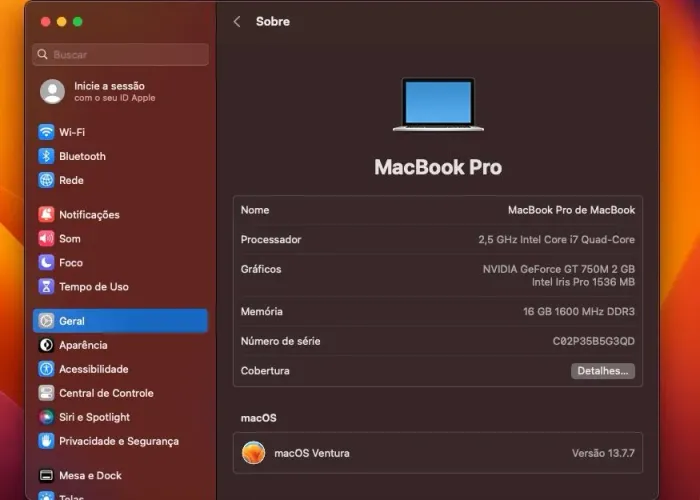Click the Central de Controle label
Image resolution: width=700 pixels, height=500 pixels.
pos(106,393)
